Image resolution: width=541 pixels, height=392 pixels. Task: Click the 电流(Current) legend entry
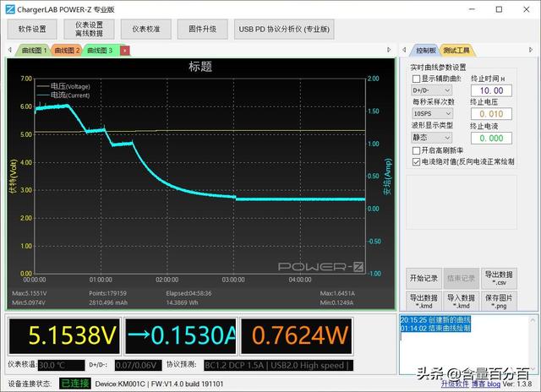64,95
